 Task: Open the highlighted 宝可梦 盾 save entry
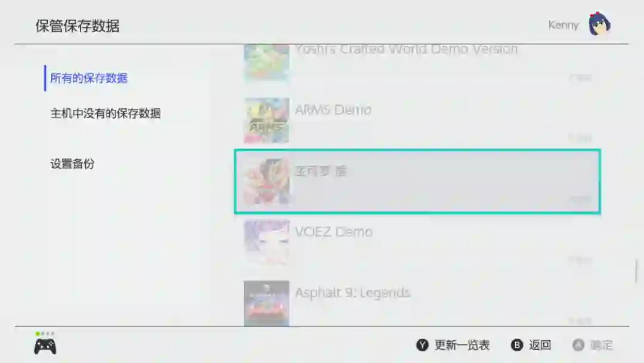(x=417, y=181)
